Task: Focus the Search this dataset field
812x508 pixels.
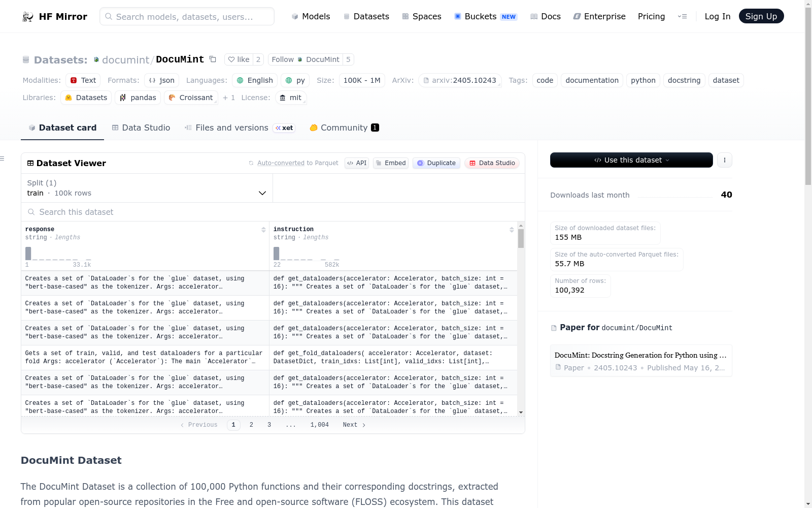Action: [273, 212]
